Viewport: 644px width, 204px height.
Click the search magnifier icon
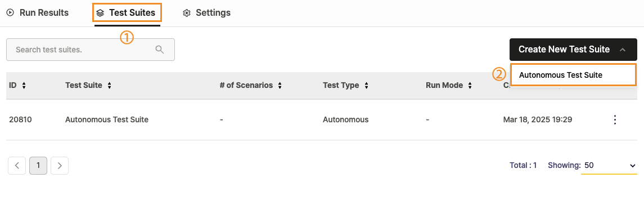tap(160, 50)
